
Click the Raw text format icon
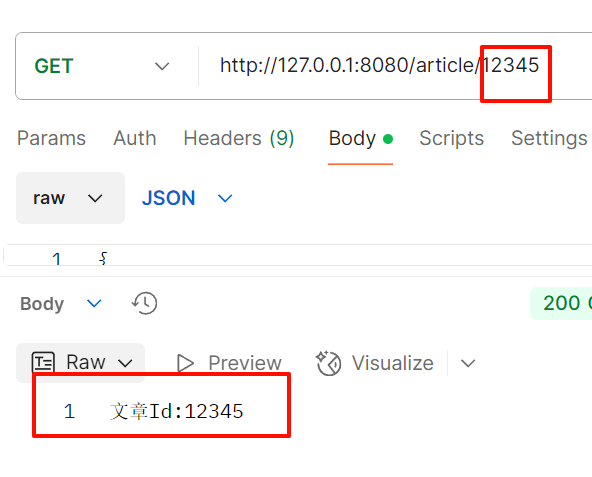pyautogui.click(x=43, y=363)
